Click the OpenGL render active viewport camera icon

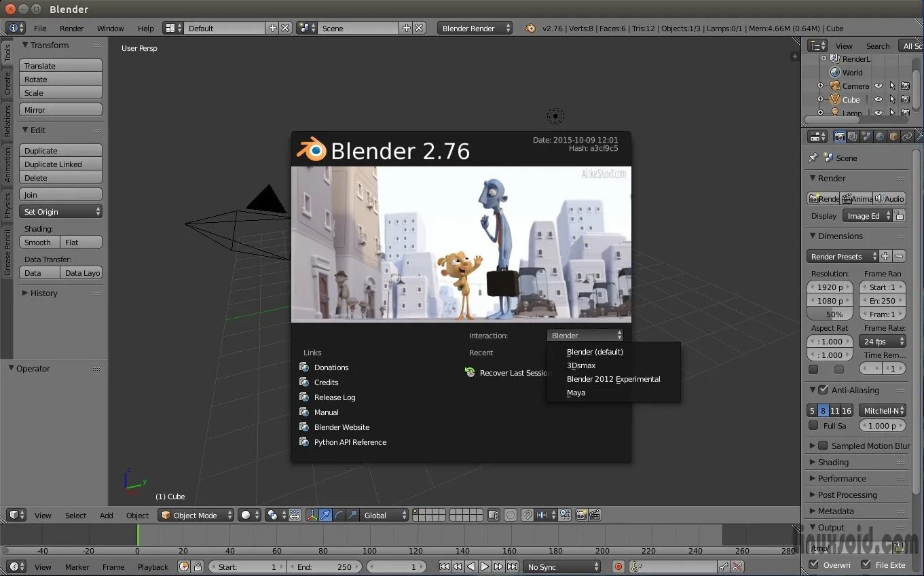pos(581,515)
